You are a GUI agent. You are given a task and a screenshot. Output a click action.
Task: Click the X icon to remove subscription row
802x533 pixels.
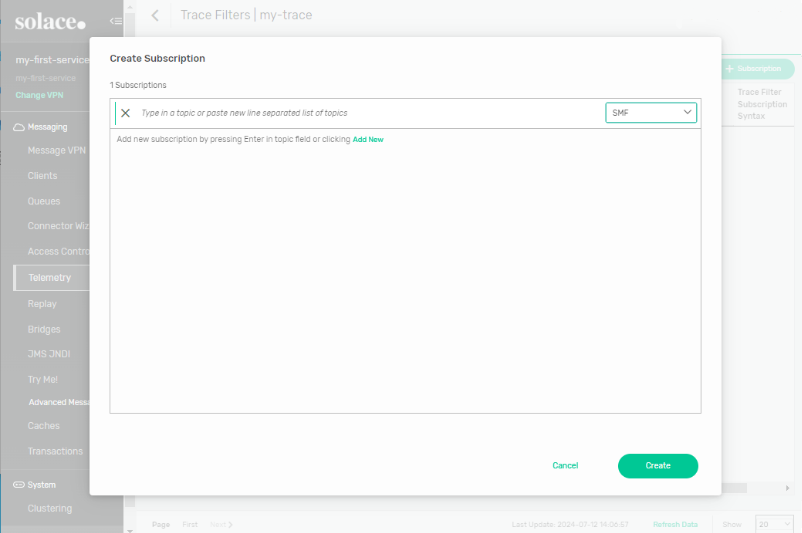pyautogui.click(x=125, y=113)
